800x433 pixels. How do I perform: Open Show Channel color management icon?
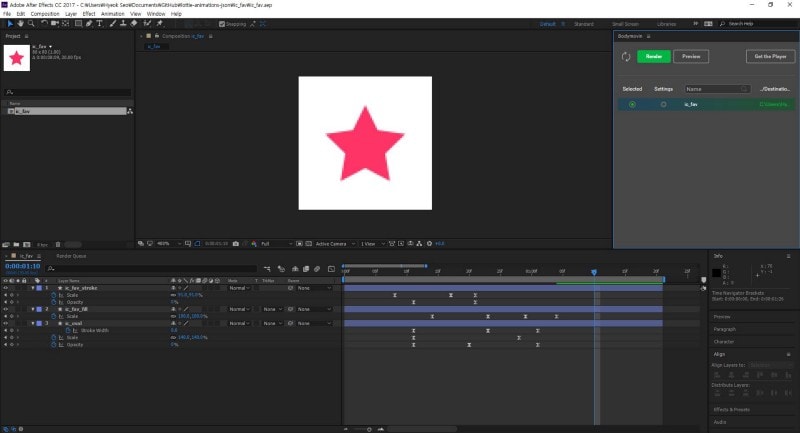click(254, 244)
